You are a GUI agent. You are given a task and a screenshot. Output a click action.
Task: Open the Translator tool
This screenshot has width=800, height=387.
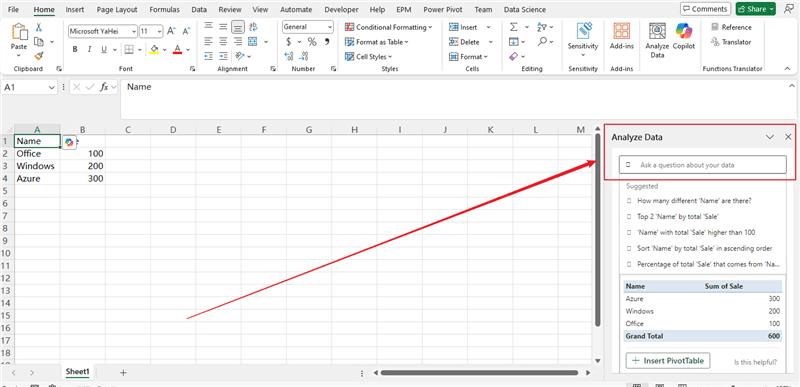pos(731,42)
